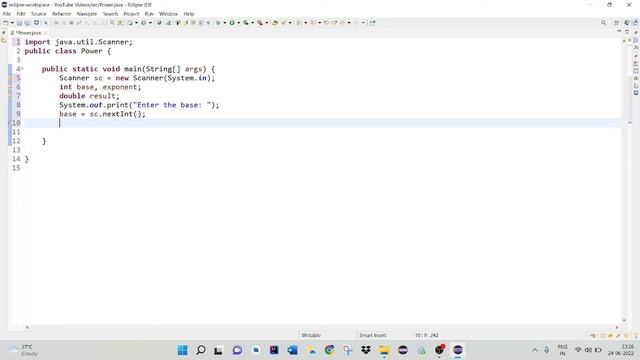Minimize the editor area view
The height and width of the screenshot is (360, 640).
(619, 31)
